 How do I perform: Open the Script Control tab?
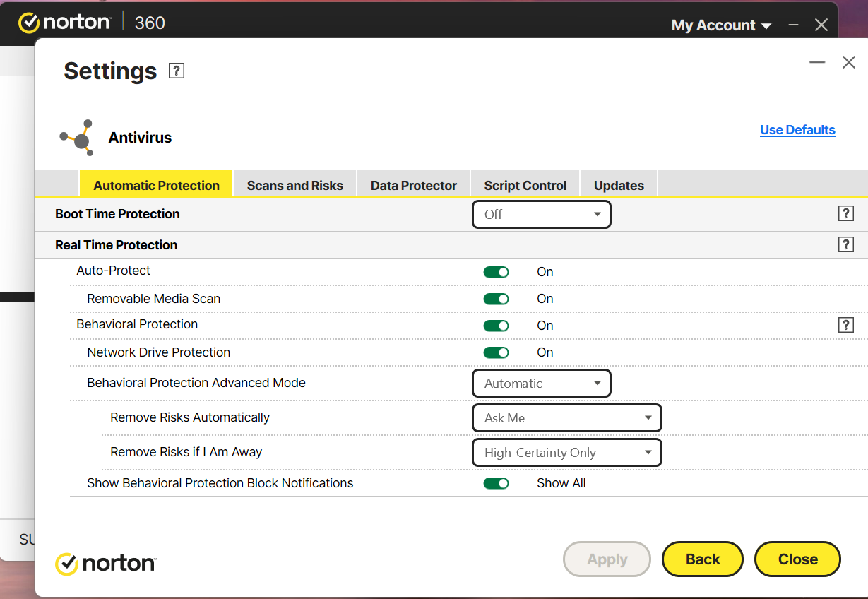coord(525,186)
